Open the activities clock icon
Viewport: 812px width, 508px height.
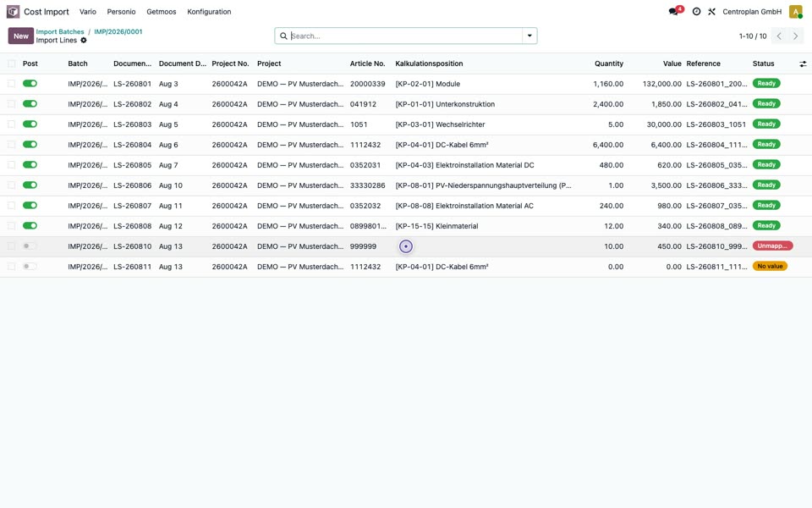[696, 11]
